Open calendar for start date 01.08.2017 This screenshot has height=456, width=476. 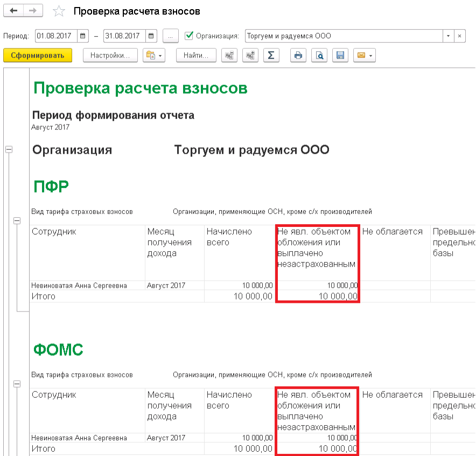[x=82, y=36]
